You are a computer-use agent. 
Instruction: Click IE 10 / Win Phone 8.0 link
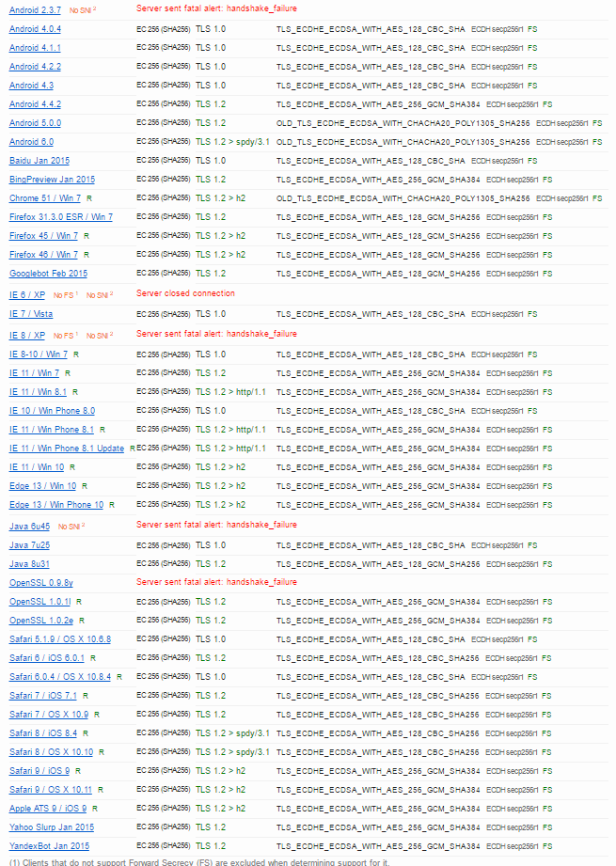point(52,410)
